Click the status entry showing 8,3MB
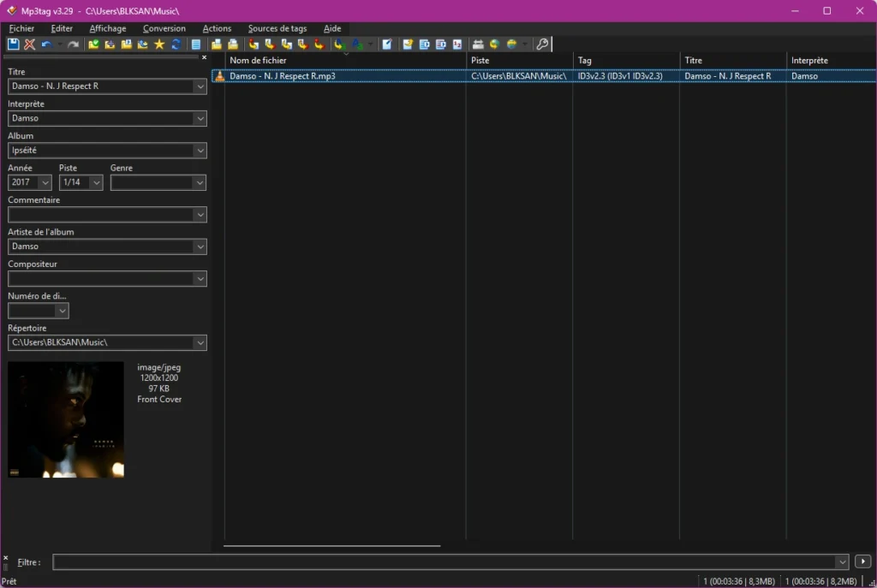The height and width of the screenshot is (588, 877). coord(739,581)
